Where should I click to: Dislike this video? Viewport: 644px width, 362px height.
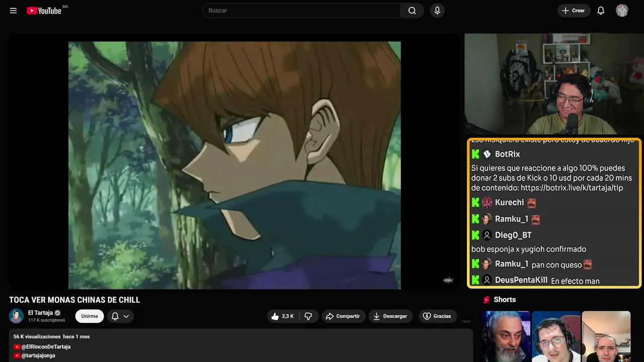point(308,316)
